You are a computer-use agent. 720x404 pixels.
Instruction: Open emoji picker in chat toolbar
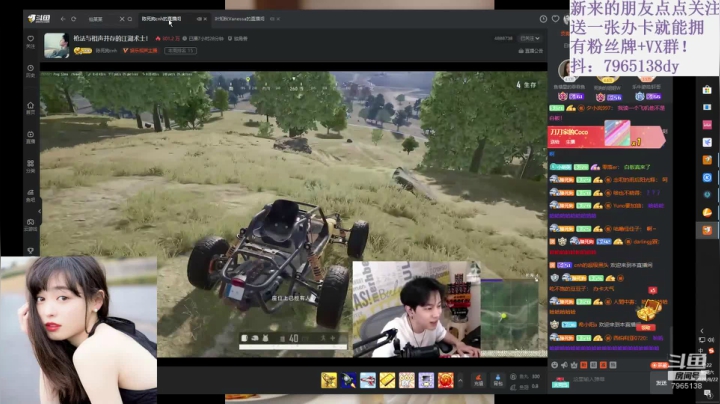coord(555,365)
